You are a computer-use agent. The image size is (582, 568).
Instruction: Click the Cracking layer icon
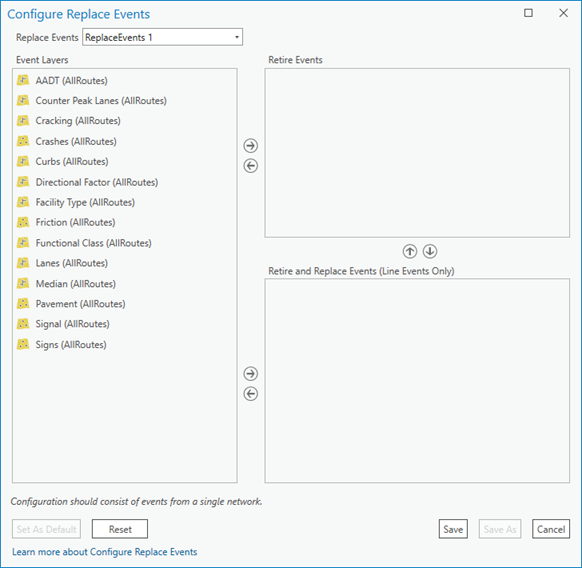[x=23, y=120]
